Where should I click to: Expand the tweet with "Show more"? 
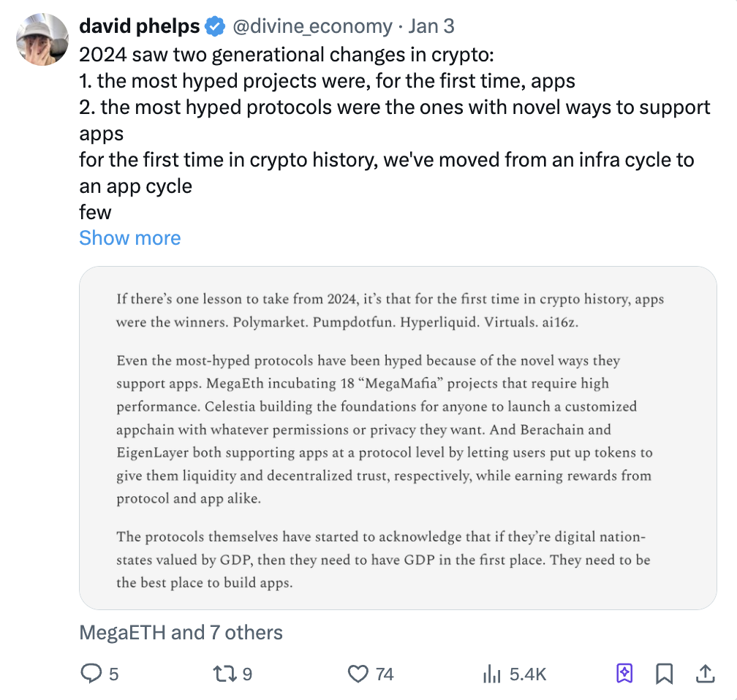[130, 238]
